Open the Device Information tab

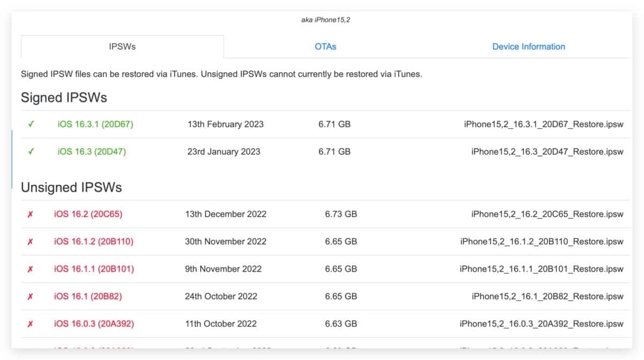(x=529, y=47)
